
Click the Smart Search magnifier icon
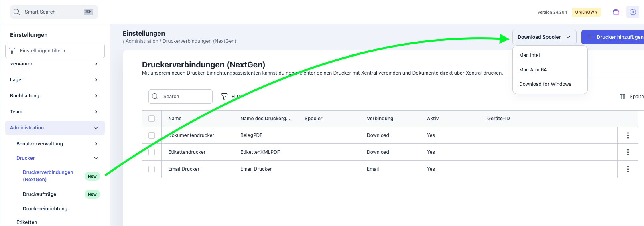(x=17, y=12)
